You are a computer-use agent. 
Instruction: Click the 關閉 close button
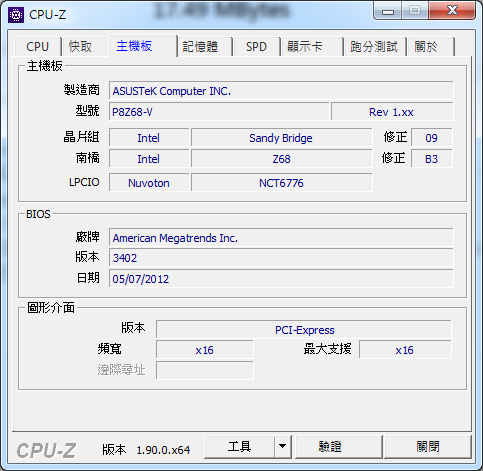point(428,446)
